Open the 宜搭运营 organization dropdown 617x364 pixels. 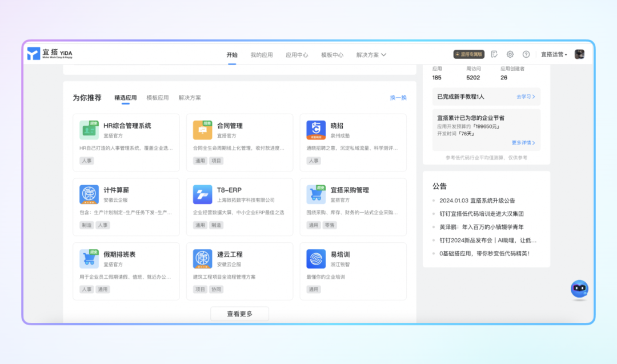[554, 55]
